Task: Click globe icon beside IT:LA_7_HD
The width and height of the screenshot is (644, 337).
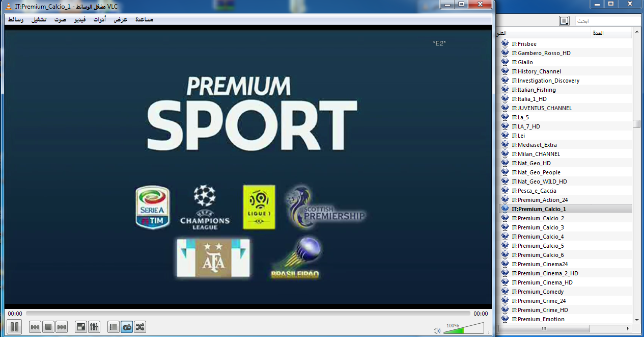Action: point(505,126)
